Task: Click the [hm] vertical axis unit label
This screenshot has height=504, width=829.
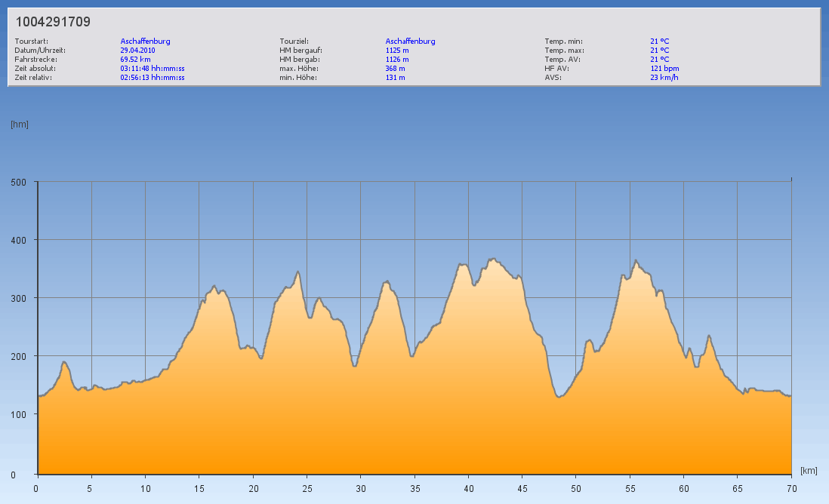Action: coord(20,124)
